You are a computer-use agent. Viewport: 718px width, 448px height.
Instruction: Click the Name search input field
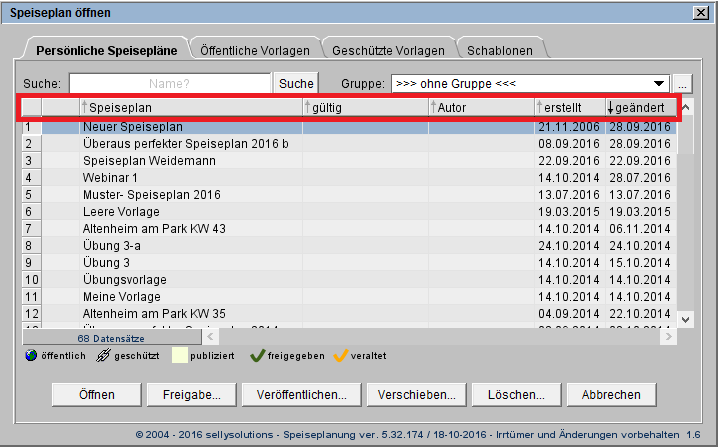tap(170, 83)
